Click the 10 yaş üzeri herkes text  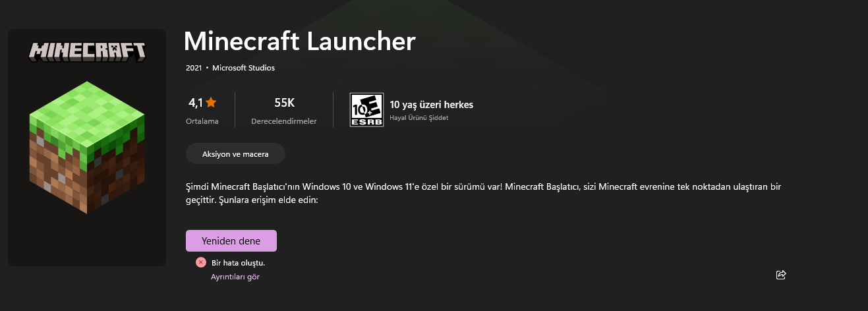pos(432,105)
